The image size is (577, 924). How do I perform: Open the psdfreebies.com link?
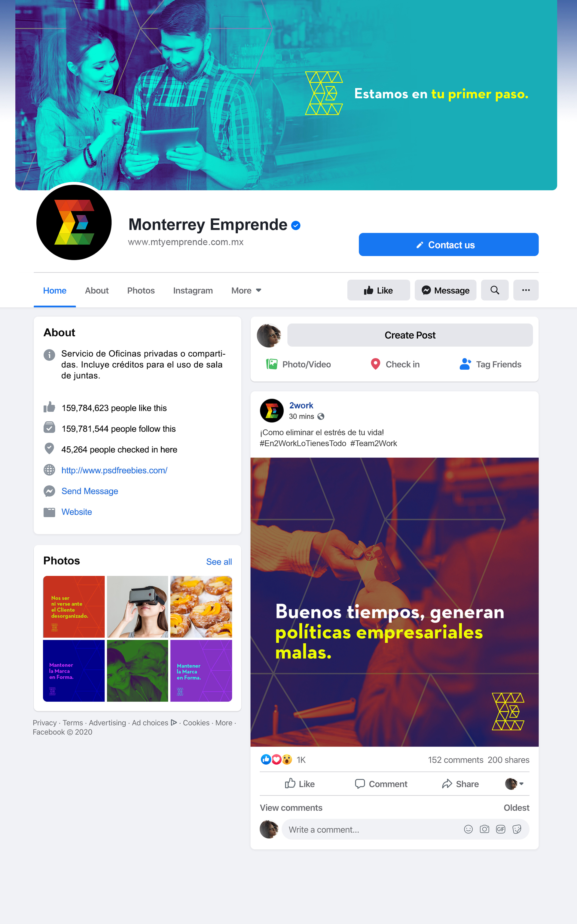coord(114,470)
